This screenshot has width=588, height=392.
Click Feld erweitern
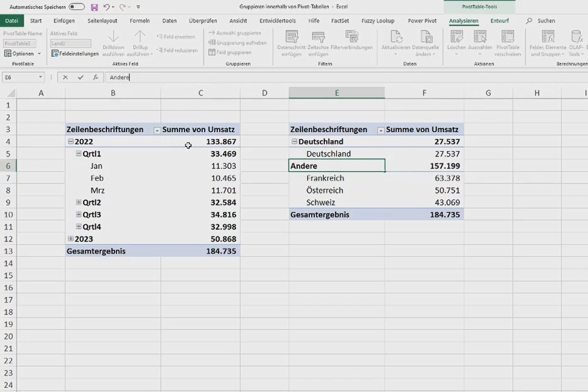click(x=175, y=37)
